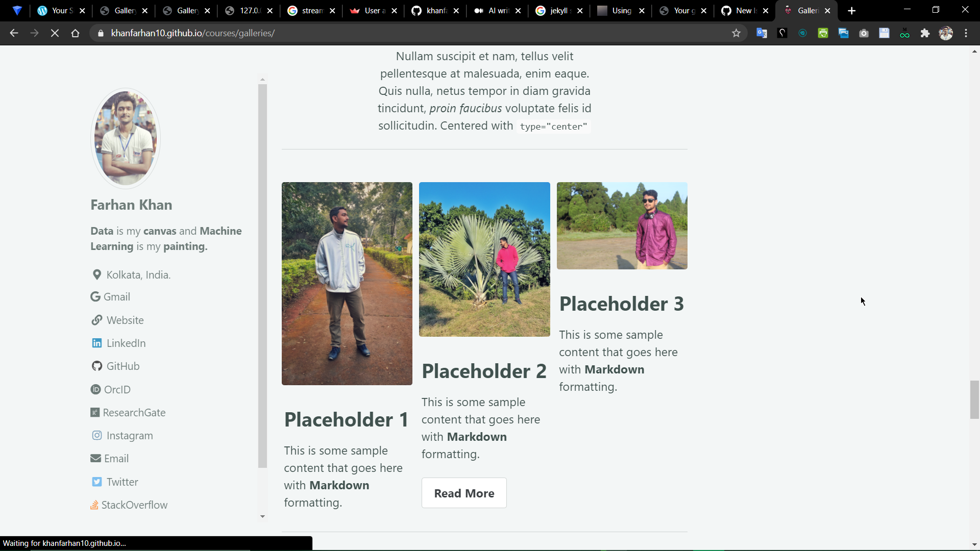
Task: Open Chrome three-dot menu
Action: click(966, 33)
